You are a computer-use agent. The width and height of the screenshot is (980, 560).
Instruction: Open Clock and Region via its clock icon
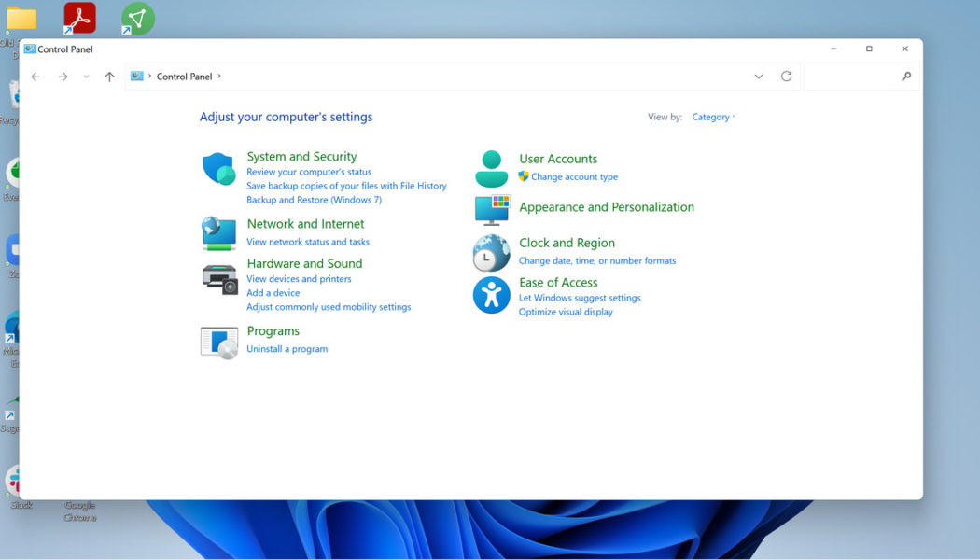pos(492,252)
